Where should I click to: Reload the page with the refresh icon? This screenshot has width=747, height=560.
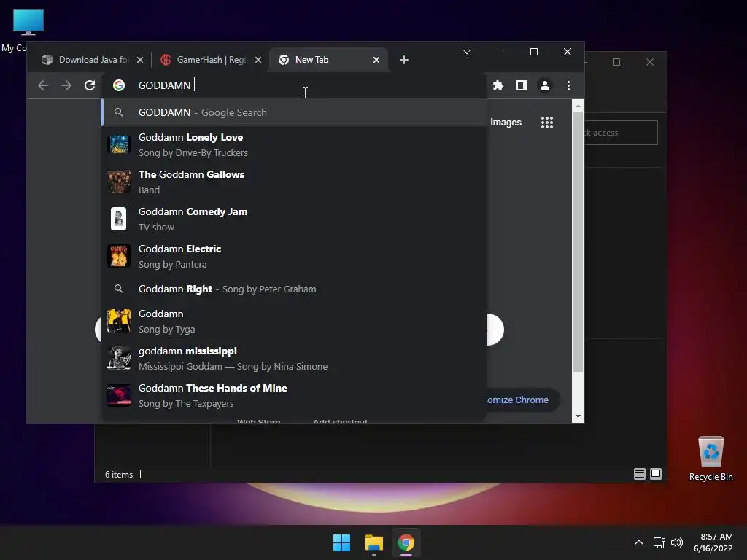pyautogui.click(x=90, y=85)
